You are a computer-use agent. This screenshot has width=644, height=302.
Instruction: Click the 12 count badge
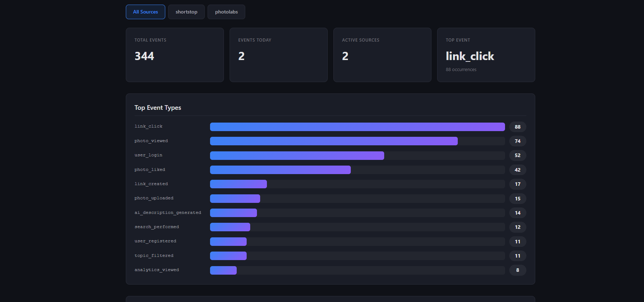pos(517,227)
